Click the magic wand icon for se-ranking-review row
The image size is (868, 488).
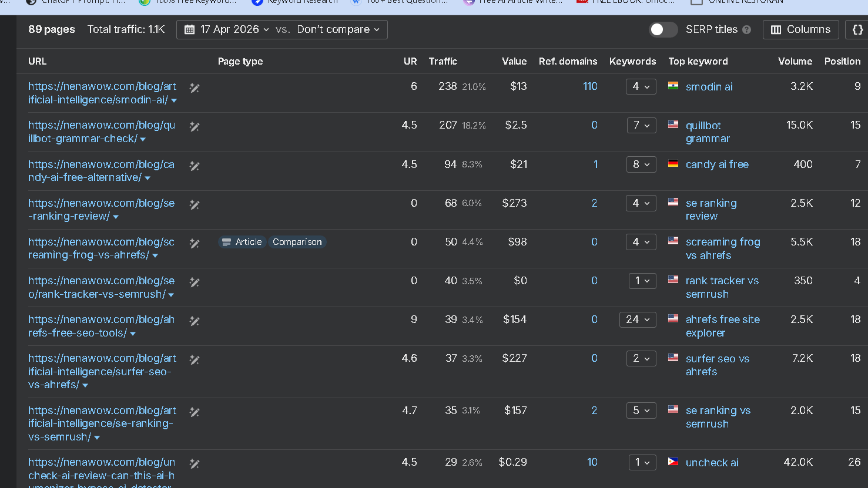point(195,205)
